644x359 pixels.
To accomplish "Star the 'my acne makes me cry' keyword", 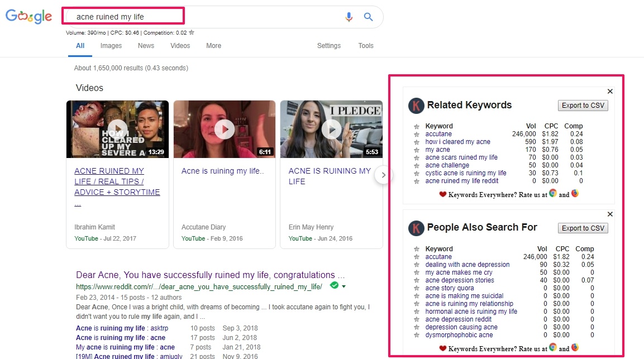I will tap(417, 273).
